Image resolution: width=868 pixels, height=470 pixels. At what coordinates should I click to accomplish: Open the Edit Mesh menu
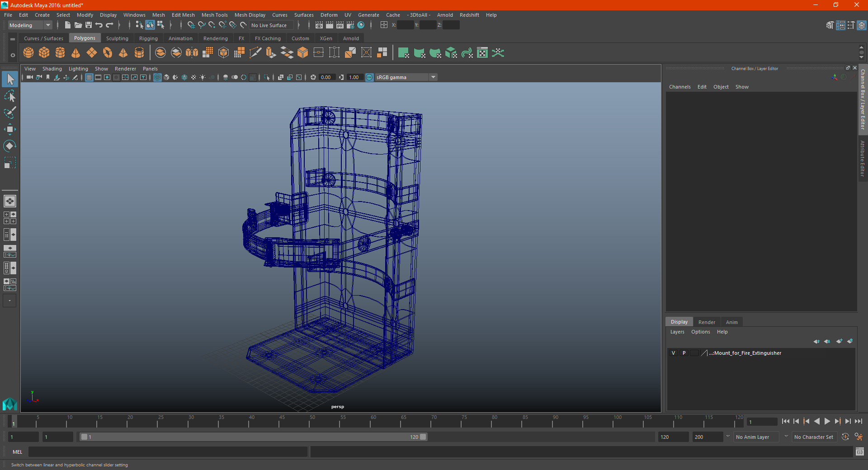click(x=183, y=15)
